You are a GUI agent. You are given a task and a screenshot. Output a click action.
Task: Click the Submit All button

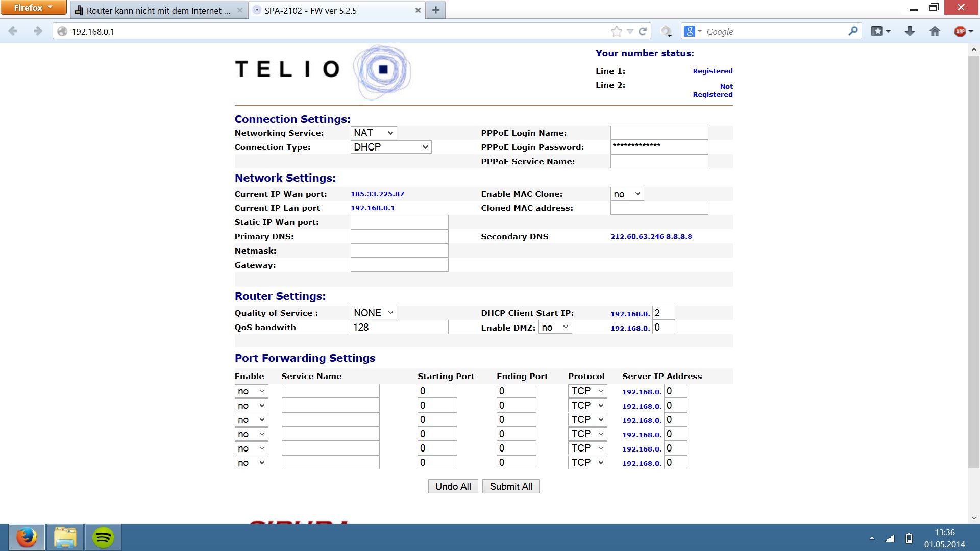coord(511,486)
